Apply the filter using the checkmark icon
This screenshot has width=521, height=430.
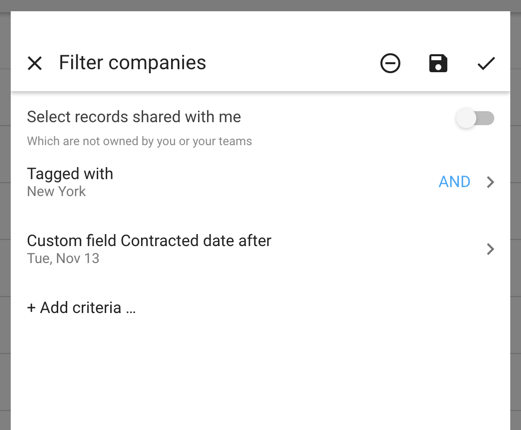(486, 63)
